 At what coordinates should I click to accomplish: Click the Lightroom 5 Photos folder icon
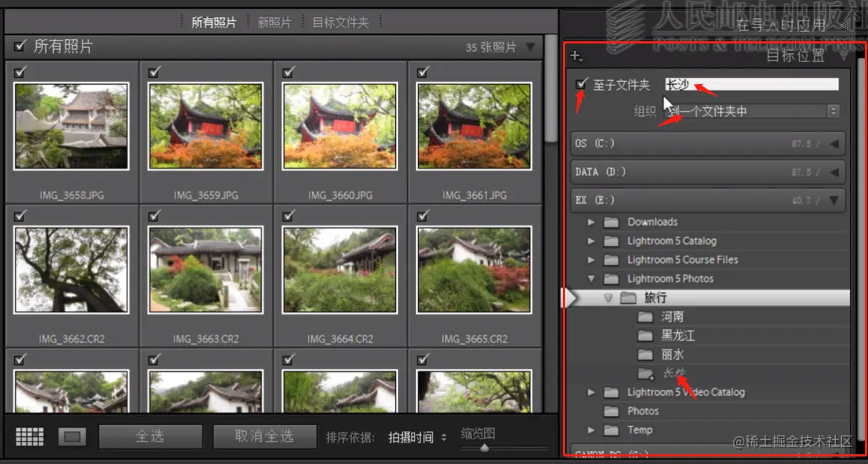tap(611, 279)
